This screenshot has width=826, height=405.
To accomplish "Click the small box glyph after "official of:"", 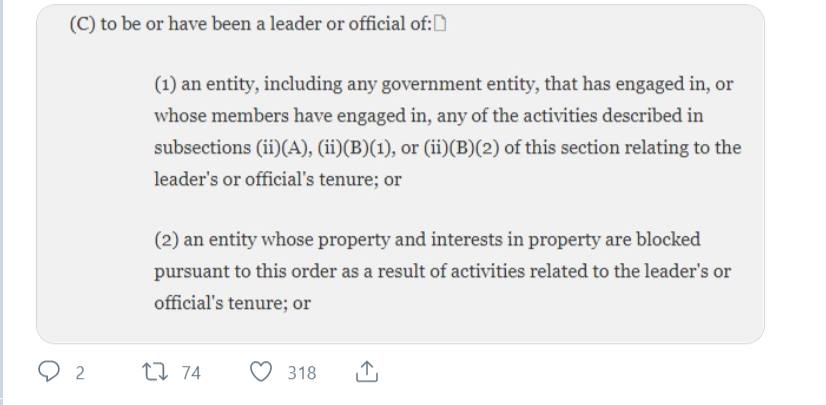I will pos(441,24).
